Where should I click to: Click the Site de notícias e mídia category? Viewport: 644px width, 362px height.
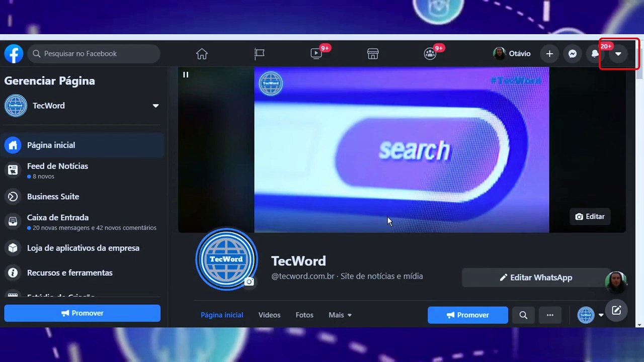tap(382, 276)
